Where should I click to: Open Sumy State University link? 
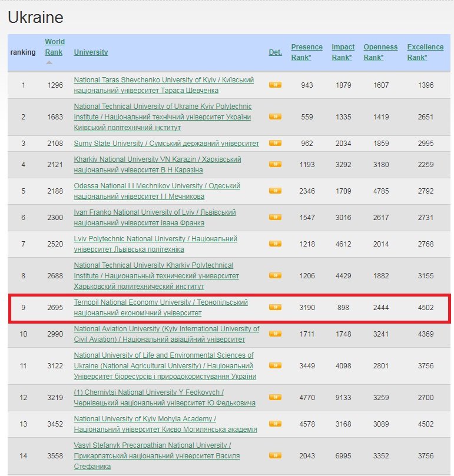166,144
